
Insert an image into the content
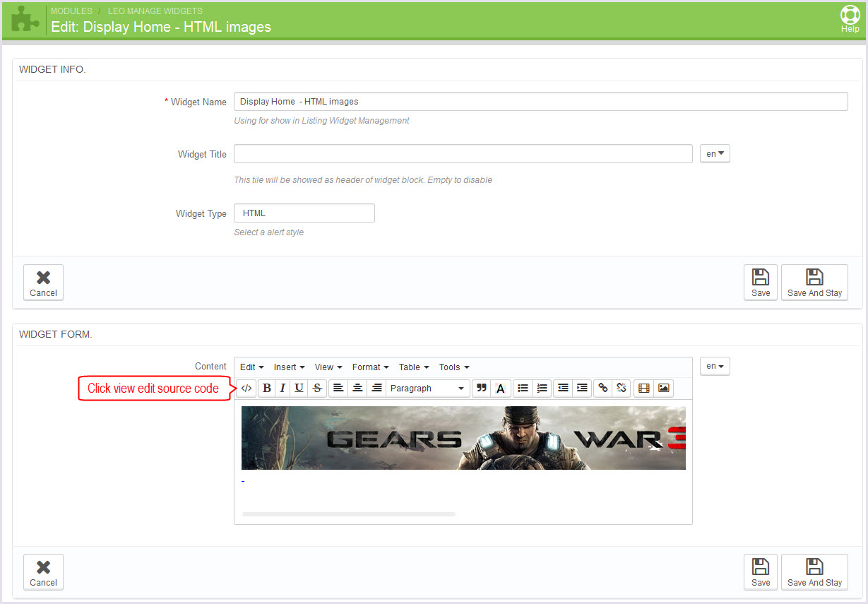coord(663,388)
